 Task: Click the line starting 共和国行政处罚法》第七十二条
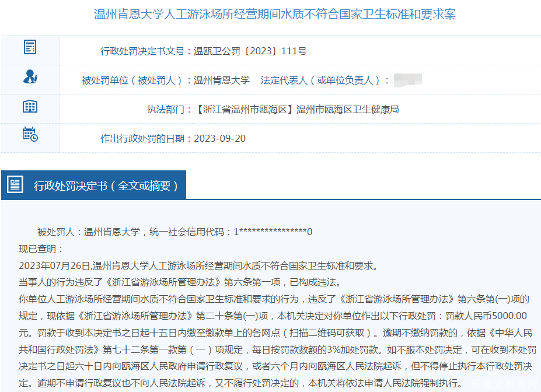click(x=277, y=349)
